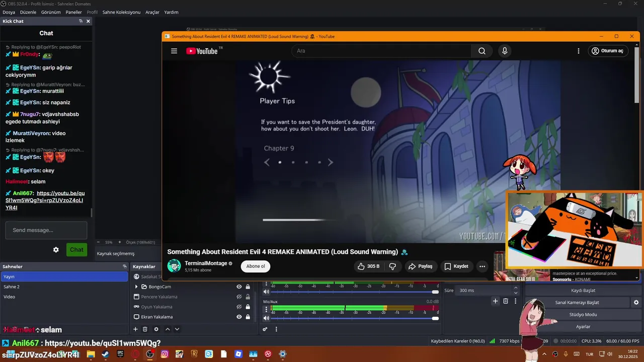Enable Stüdyo Modu
The width and height of the screenshot is (644, 362).
(583, 315)
